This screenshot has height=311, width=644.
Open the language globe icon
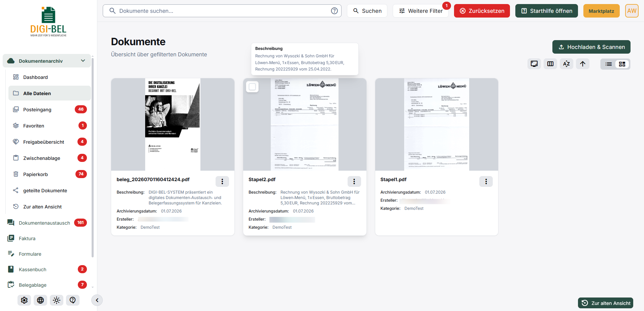click(x=40, y=300)
